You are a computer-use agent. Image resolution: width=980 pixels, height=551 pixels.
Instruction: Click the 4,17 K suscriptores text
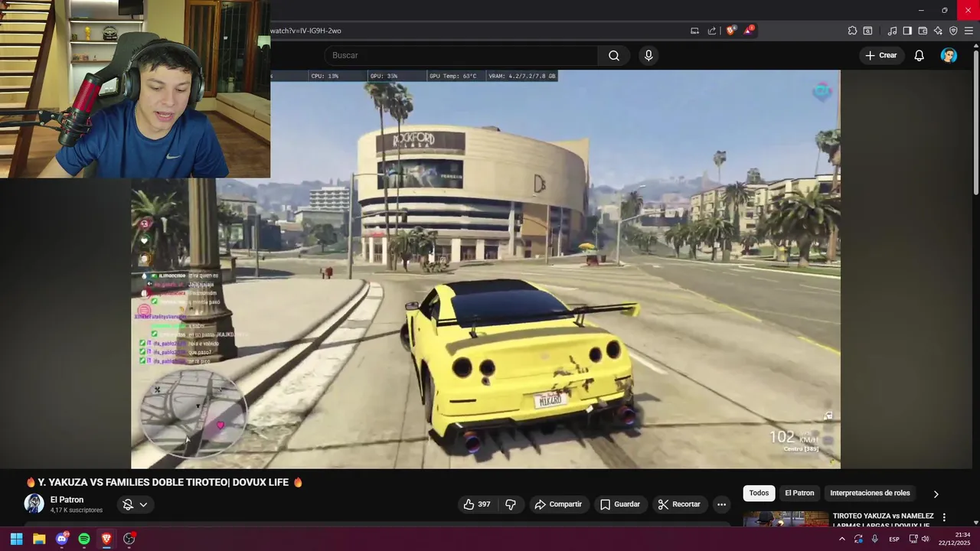(x=77, y=510)
